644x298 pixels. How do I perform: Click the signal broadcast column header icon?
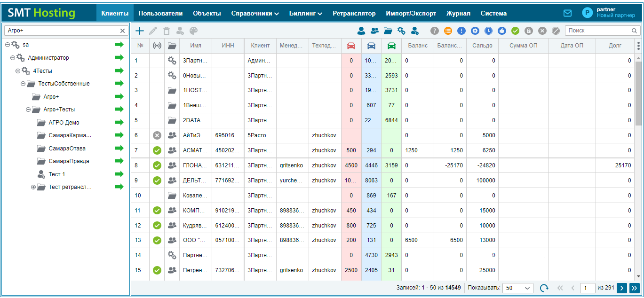pyautogui.click(x=157, y=46)
